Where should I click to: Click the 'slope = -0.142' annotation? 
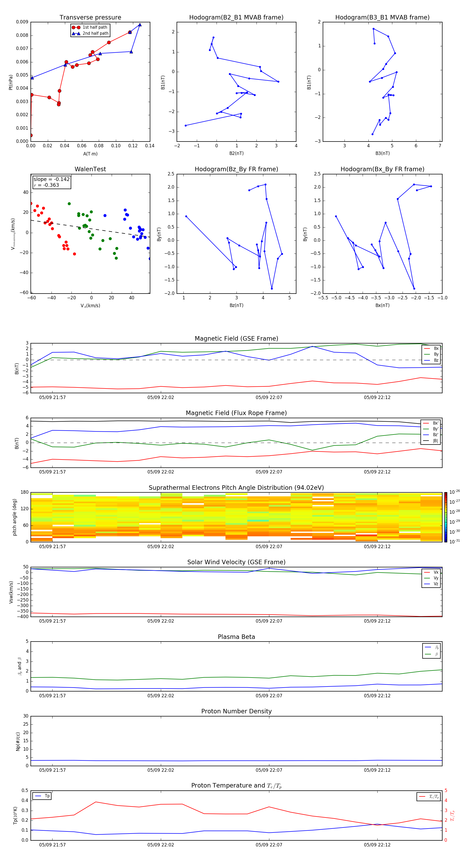(52, 179)
